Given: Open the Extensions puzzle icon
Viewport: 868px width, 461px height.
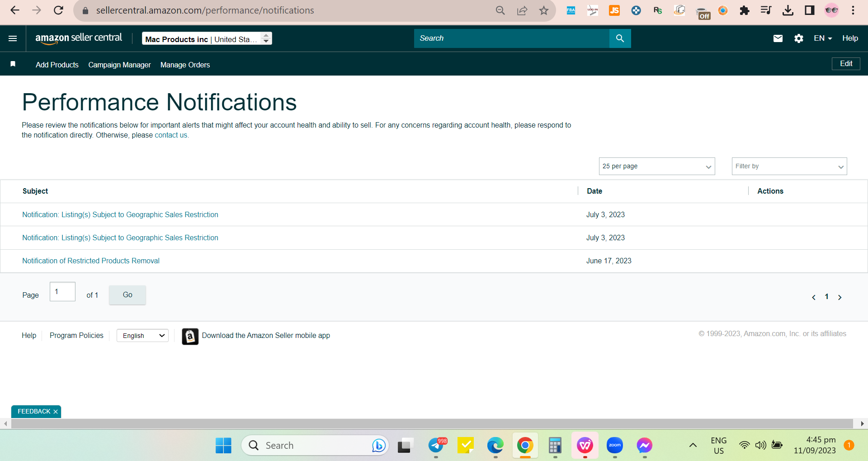Looking at the screenshot, I should (744, 10).
